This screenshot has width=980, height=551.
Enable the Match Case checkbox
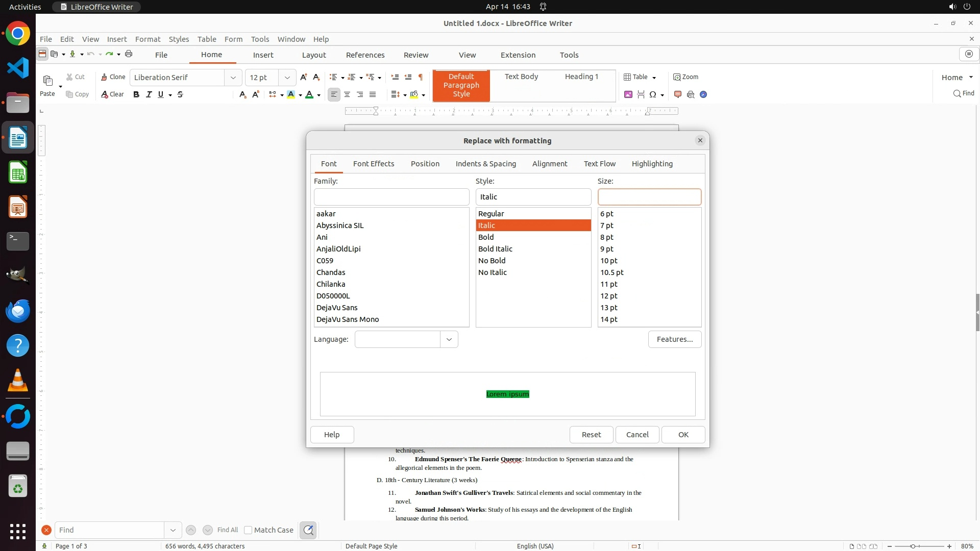(248, 530)
